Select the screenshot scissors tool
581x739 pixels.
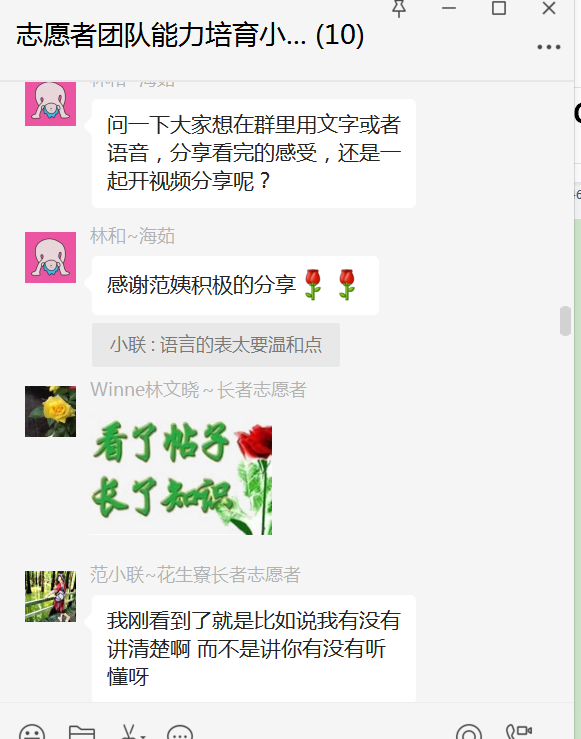click(x=129, y=733)
